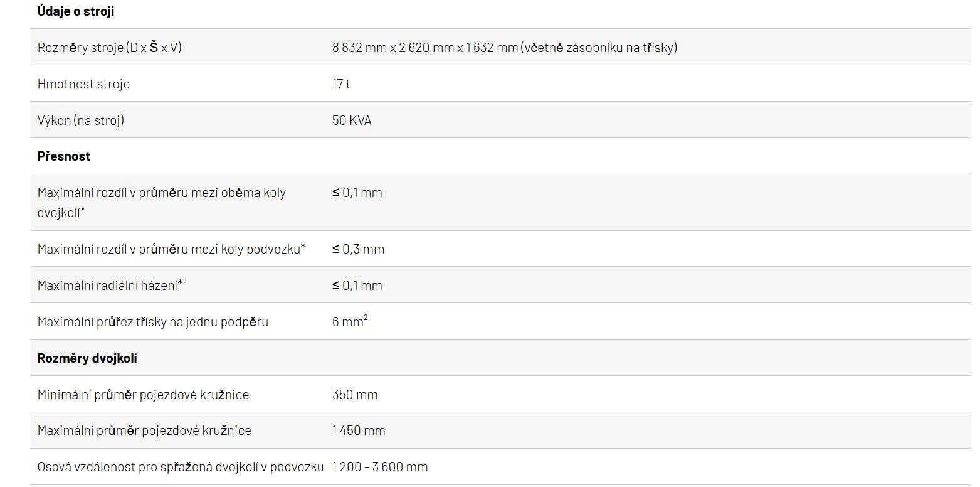Click the "Rozměry dvojkolí" section heading
This screenshot has width=980, height=487.
pos(87,358)
